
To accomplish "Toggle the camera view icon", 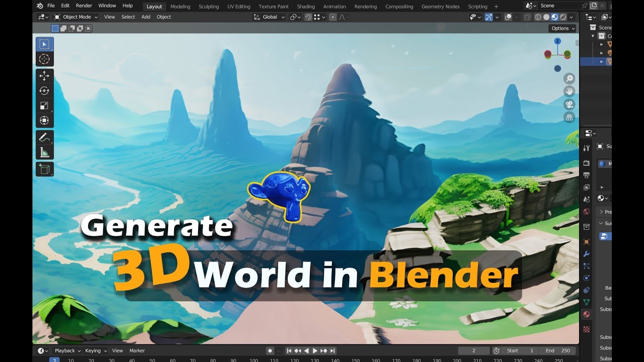I will (569, 105).
